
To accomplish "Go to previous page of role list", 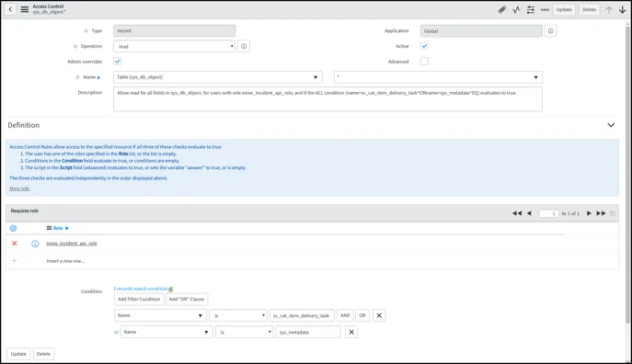I will point(529,213).
